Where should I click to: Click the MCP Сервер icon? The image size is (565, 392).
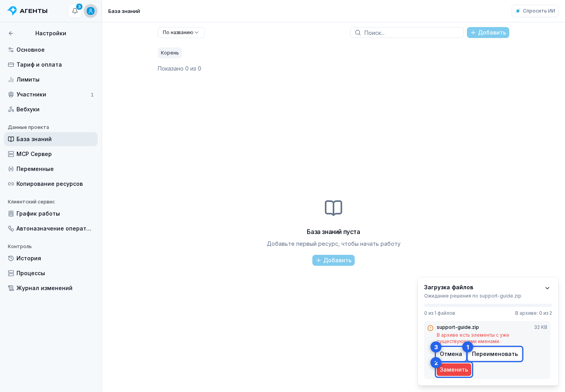(11, 154)
